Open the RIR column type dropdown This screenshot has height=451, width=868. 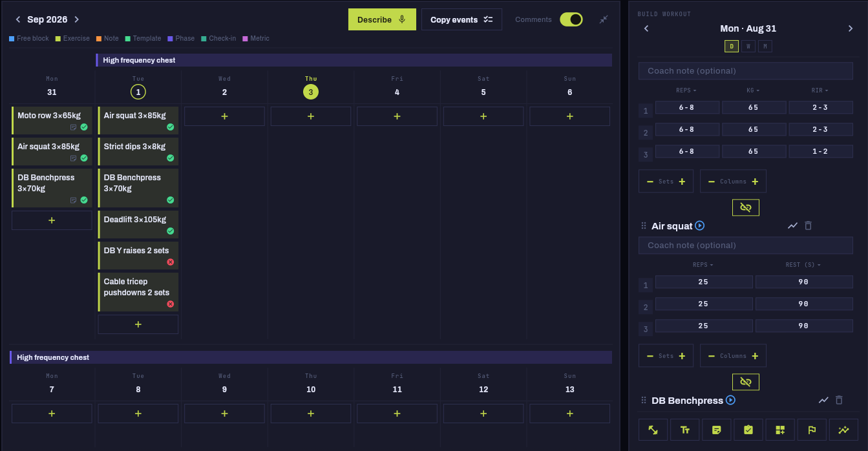pos(820,90)
